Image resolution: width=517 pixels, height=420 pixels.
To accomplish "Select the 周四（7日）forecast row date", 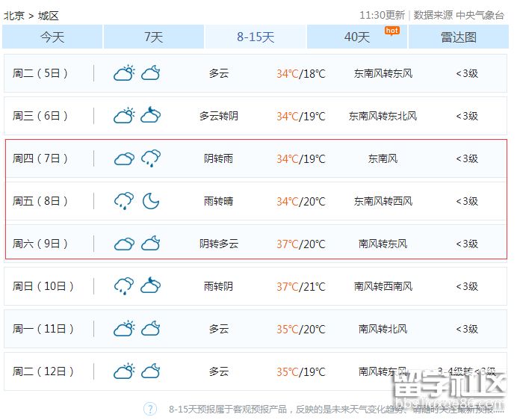I will [40, 158].
